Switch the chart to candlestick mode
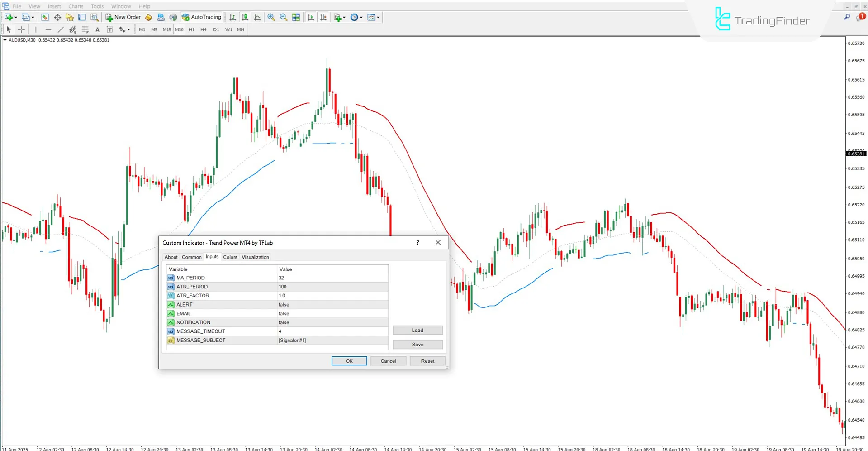 (x=245, y=17)
